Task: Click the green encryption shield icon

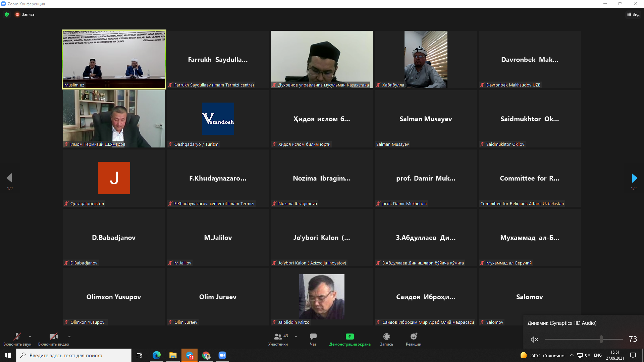Action: point(7,14)
